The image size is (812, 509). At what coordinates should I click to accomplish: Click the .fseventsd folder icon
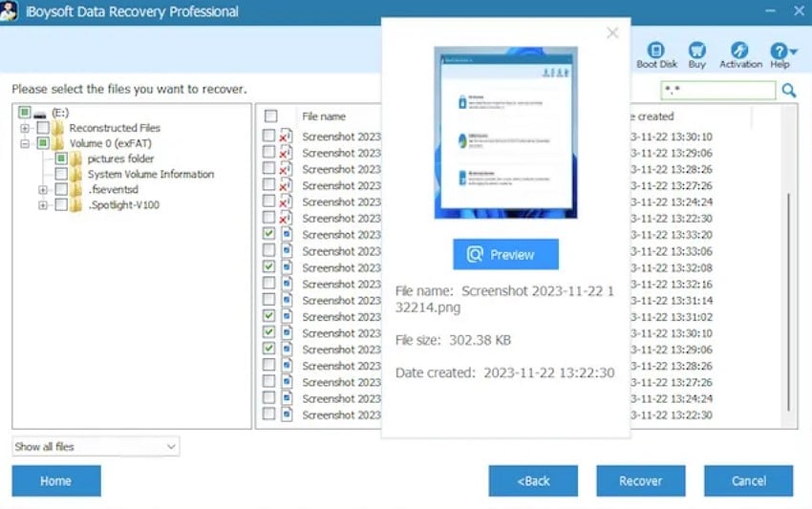pyautogui.click(x=75, y=189)
